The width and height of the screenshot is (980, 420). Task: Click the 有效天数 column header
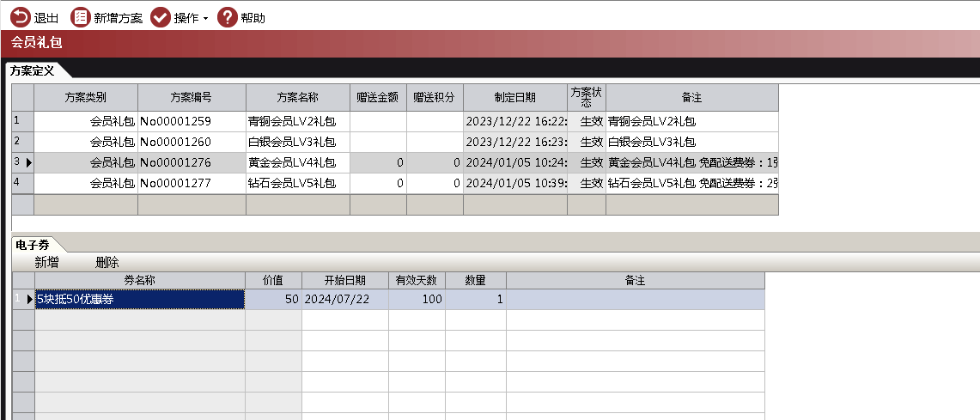pyautogui.click(x=417, y=281)
